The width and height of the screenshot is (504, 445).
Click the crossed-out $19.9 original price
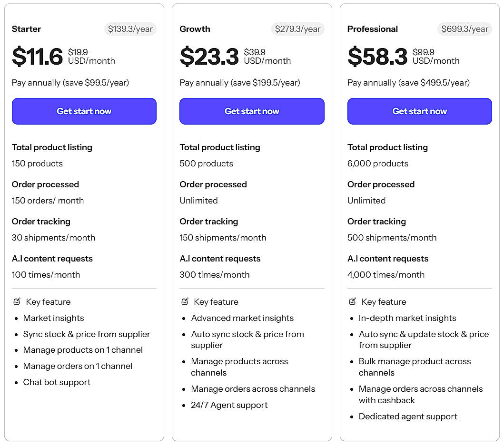coord(78,52)
